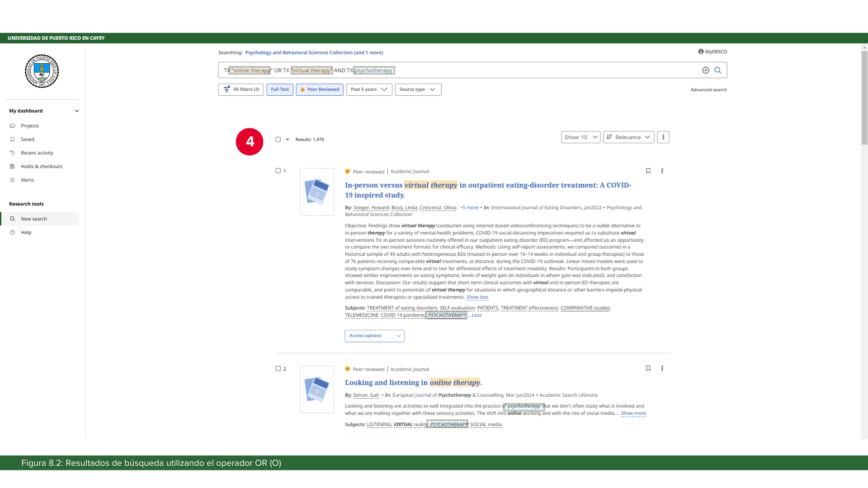The height and width of the screenshot is (488, 868).
Task: Check the select-all results checkbox
Action: (278, 139)
